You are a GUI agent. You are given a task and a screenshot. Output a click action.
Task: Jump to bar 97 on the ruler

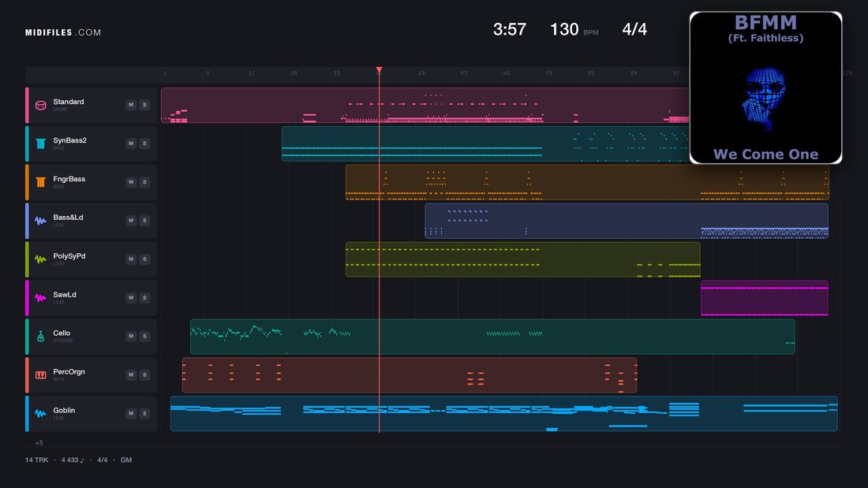pos(676,73)
